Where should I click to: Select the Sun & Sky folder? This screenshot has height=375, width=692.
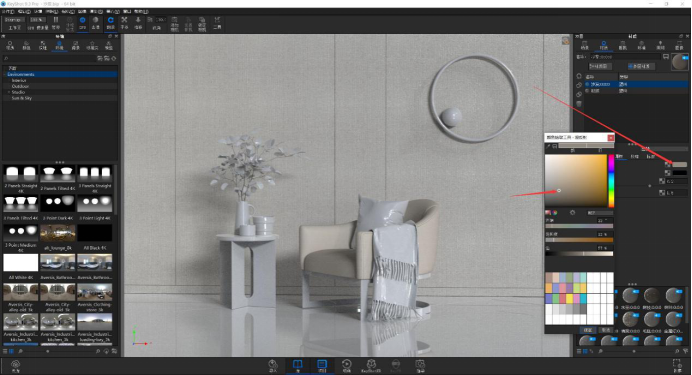(21, 98)
